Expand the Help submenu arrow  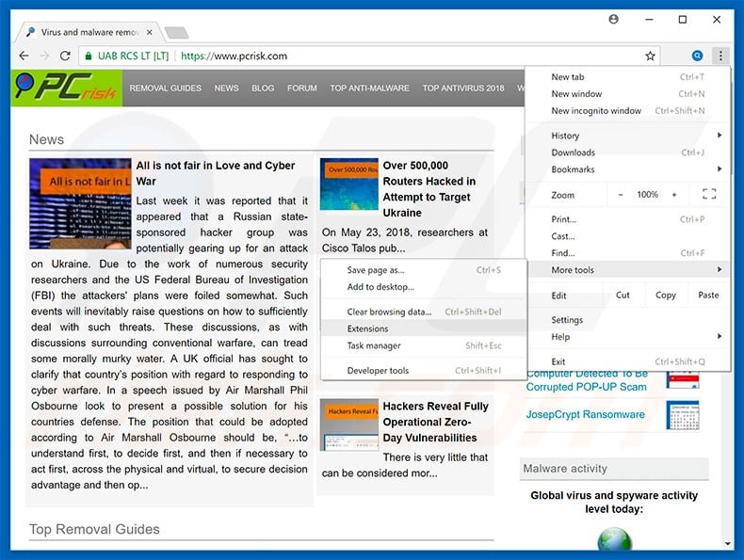(x=720, y=336)
